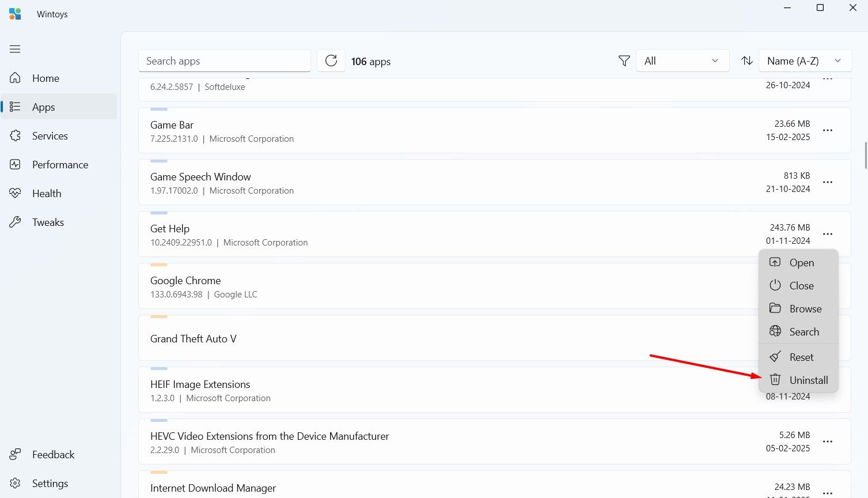Open more options for Game Bar
868x498 pixels.
pos(828,130)
